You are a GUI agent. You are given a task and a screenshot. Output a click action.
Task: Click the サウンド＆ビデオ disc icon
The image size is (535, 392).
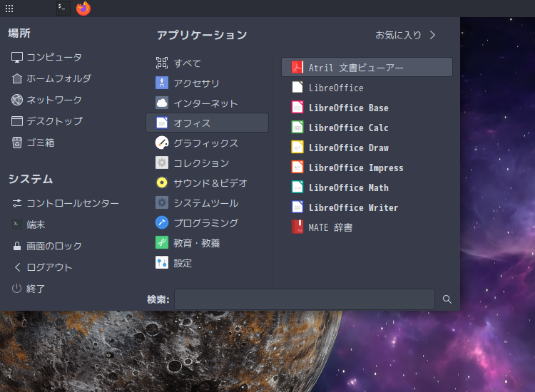(162, 182)
